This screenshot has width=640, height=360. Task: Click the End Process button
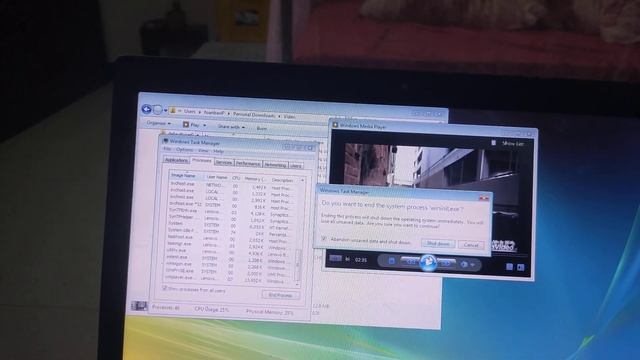click(280, 295)
